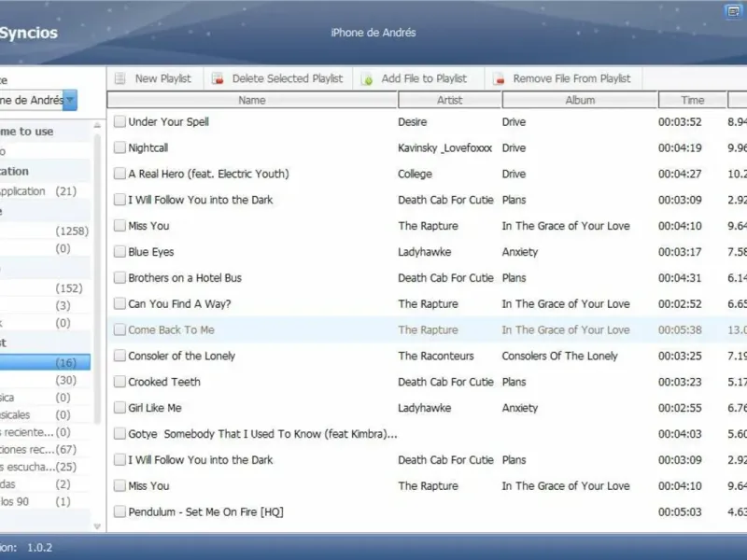This screenshot has height=560, width=747.
Task: Tick the Gotye Somebody That I Used checkbox
Action: 120,433
